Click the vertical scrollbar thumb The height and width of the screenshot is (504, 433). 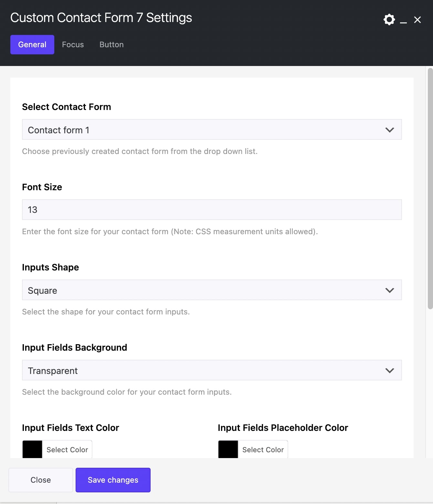coord(430,188)
